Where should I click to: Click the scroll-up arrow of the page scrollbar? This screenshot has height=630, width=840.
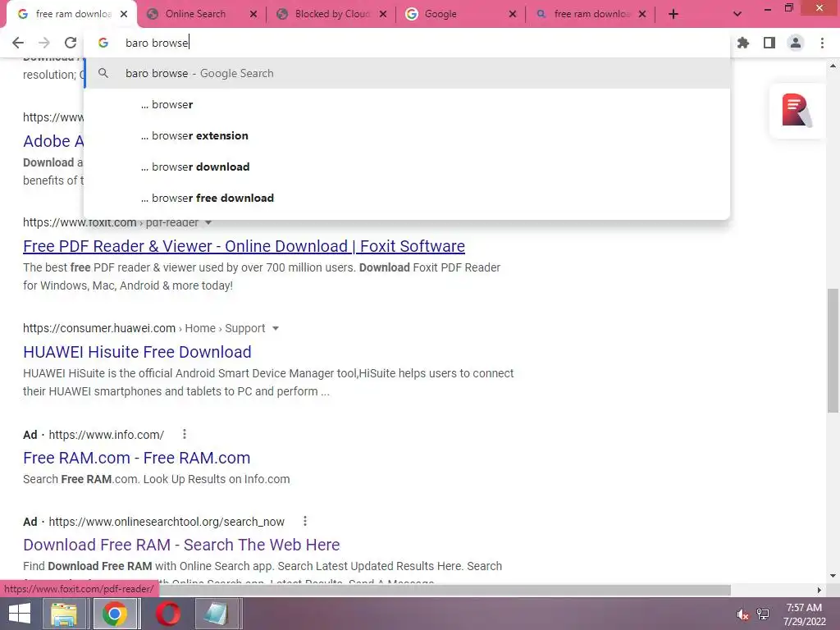833,66
